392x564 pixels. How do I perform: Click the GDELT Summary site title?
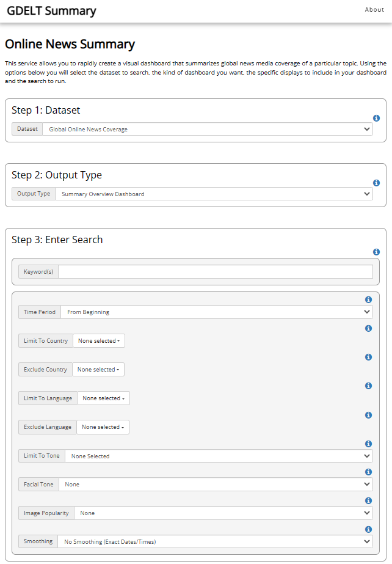point(51,11)
